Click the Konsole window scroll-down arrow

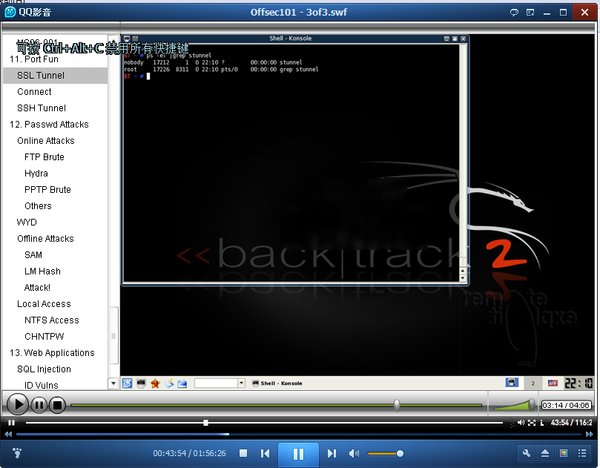pos(463,278)
